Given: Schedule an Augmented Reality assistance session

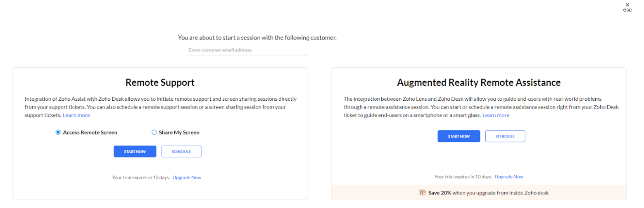Looking at the screenshot, I should (x=505, y=136).
